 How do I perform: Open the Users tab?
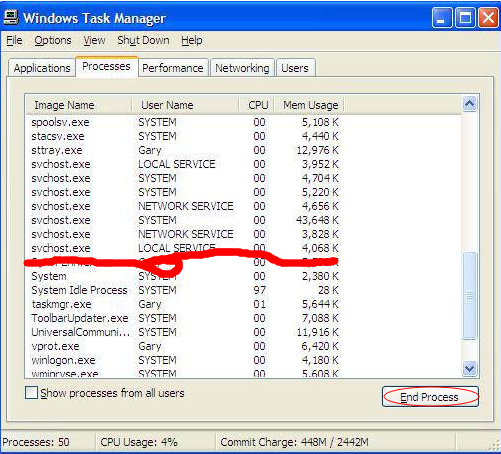pyautogui.click(x=295, y=68)
